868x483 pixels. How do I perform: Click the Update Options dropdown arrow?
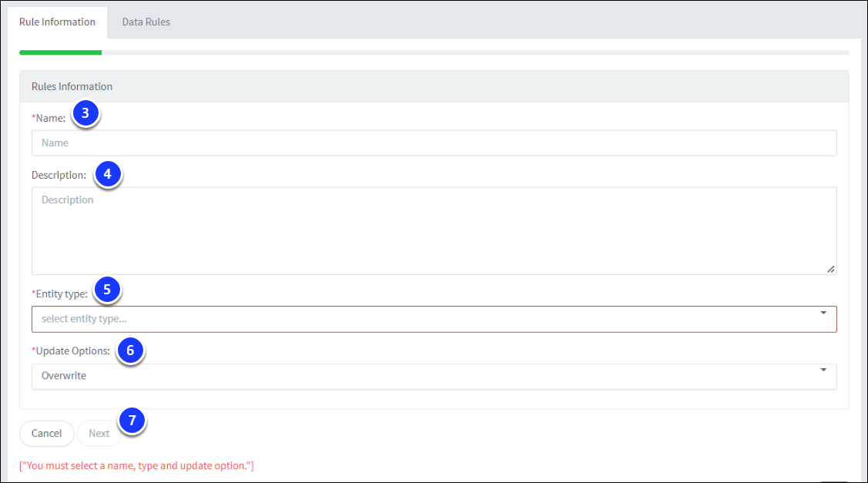click(823, 370)
